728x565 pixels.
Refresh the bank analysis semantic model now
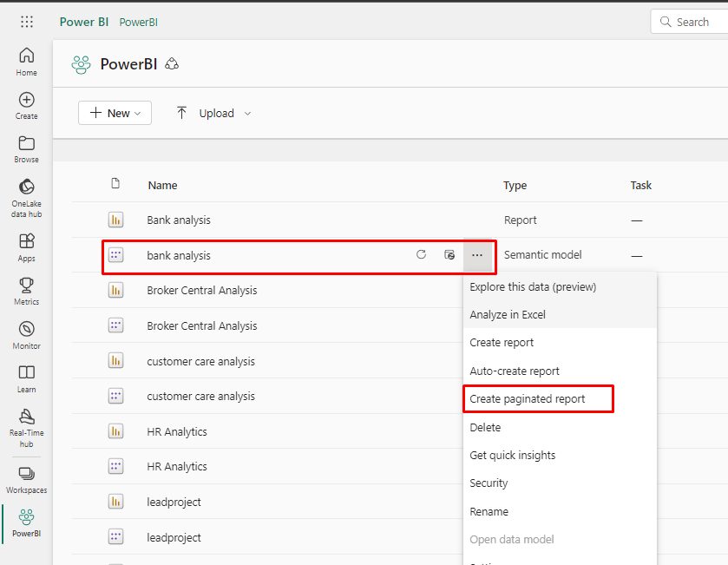coord(421,254)
